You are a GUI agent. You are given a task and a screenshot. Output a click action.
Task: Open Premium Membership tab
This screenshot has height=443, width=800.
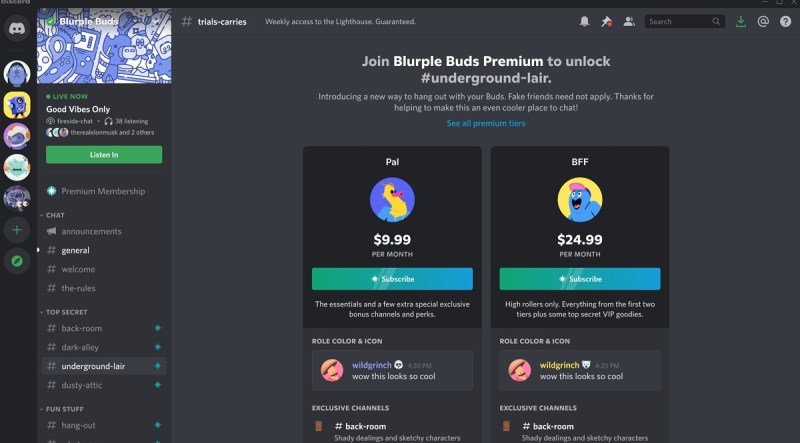(104, 191)
